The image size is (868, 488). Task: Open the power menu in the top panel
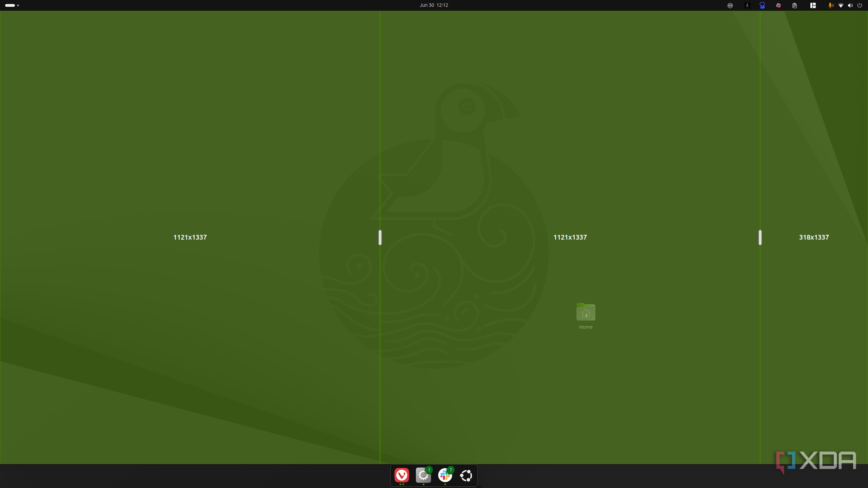click(860, 5)
